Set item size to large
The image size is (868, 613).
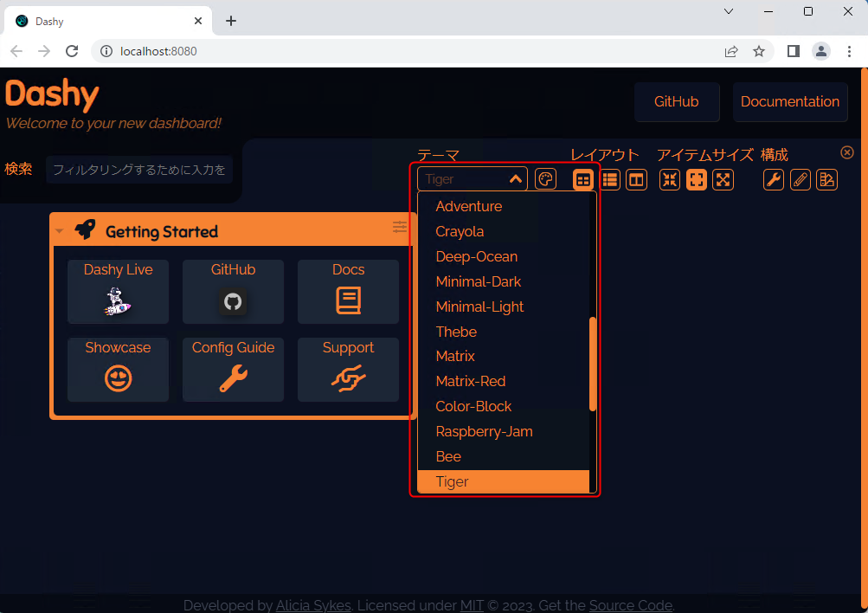click(723, 180)
